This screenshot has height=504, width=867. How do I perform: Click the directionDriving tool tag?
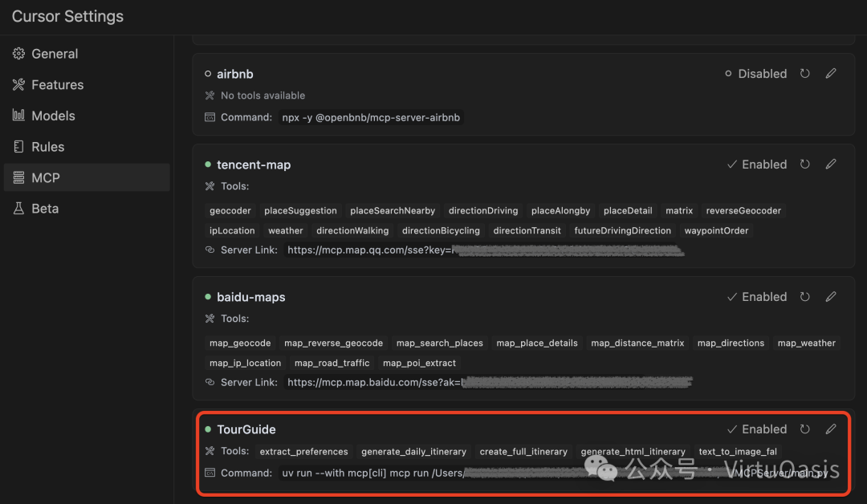coord(483,210)
